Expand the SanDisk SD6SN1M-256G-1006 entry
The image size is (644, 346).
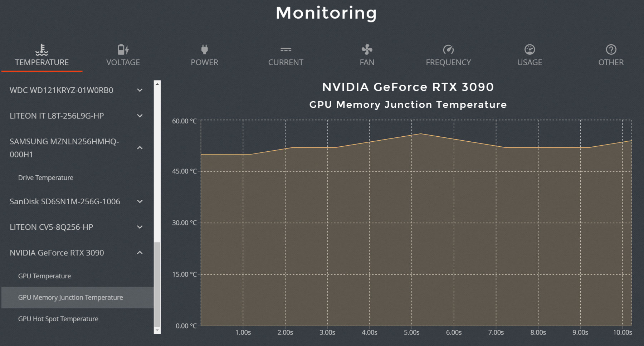[140, 201]
